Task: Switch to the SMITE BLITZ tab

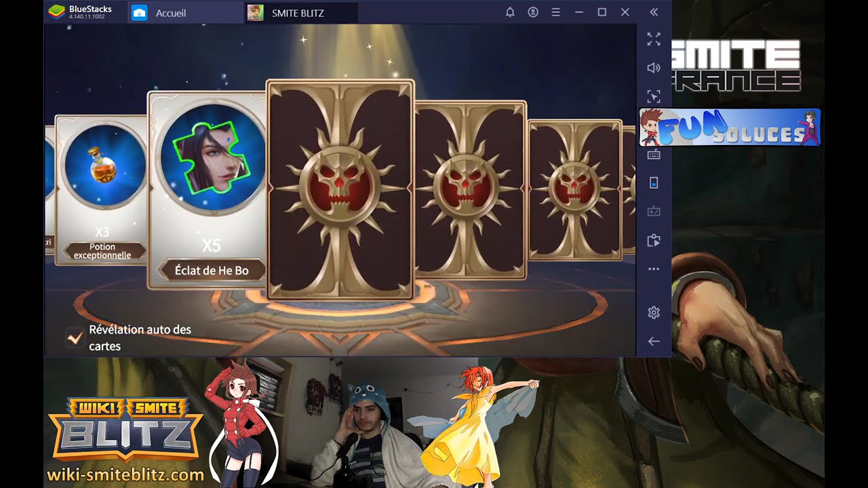Action: (301, 13)
